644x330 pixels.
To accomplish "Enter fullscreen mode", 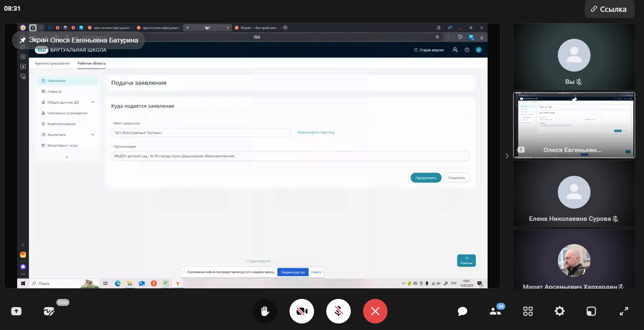I will pos(624,311).
